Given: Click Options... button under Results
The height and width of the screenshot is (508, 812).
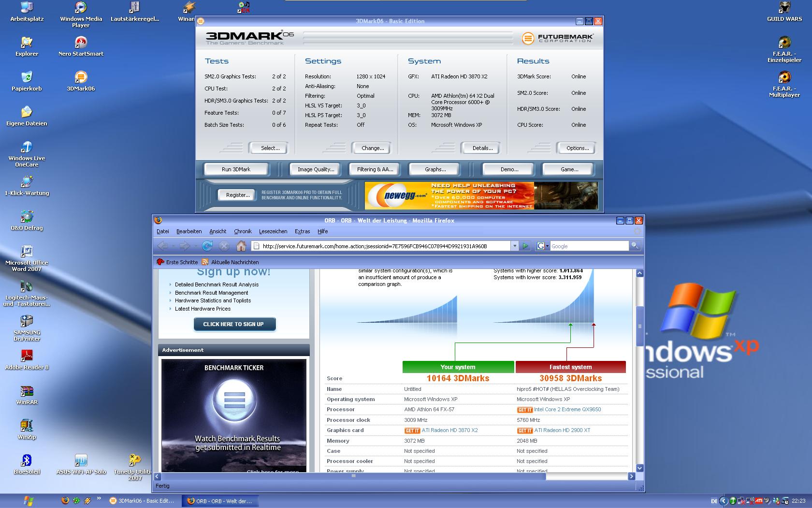Looking at the screenshot, I should point(578,148).
